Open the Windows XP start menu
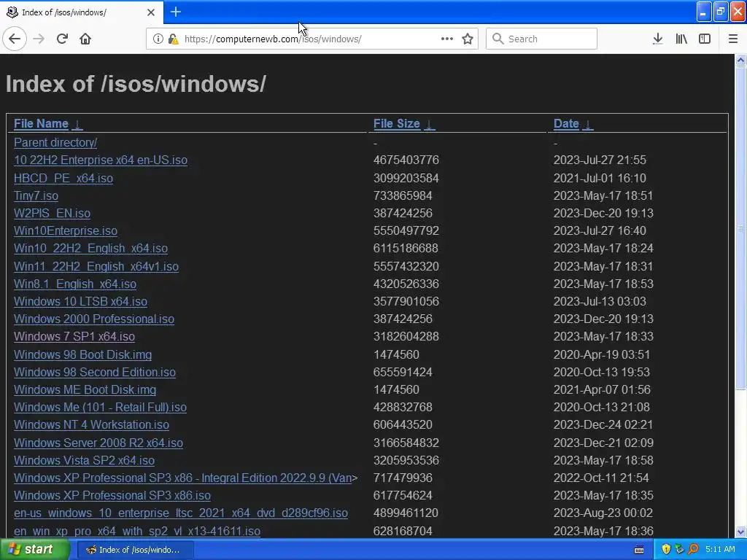747x560 pixels. [35, 550]
